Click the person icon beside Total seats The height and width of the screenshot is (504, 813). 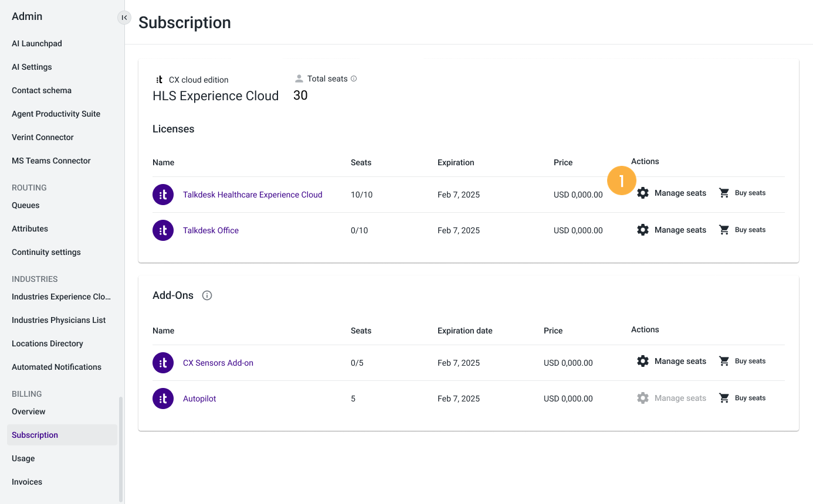[299, 79]
